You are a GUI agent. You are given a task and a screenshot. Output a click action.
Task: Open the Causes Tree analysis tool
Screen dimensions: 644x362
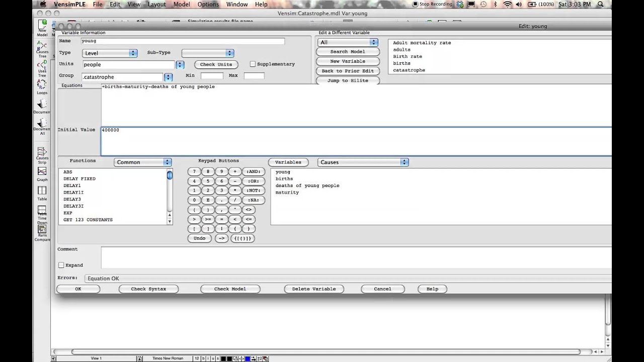coord(42,49)
